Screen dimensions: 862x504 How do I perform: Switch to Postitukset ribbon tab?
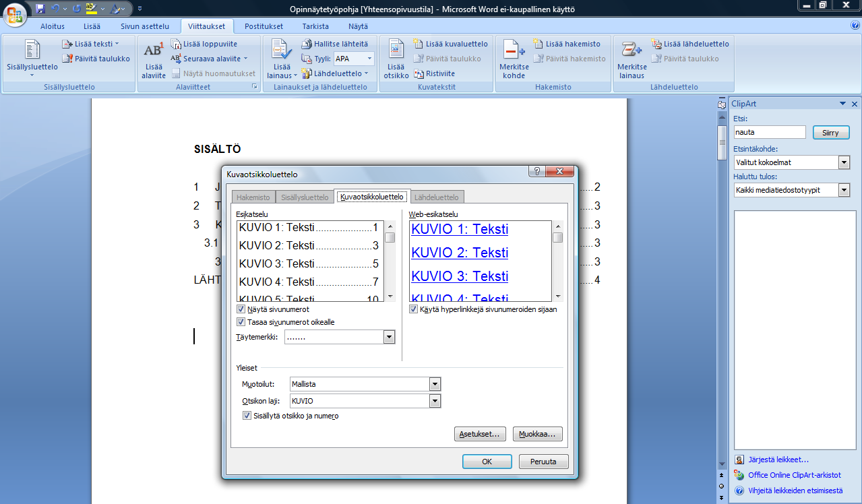tap(264, 26)
